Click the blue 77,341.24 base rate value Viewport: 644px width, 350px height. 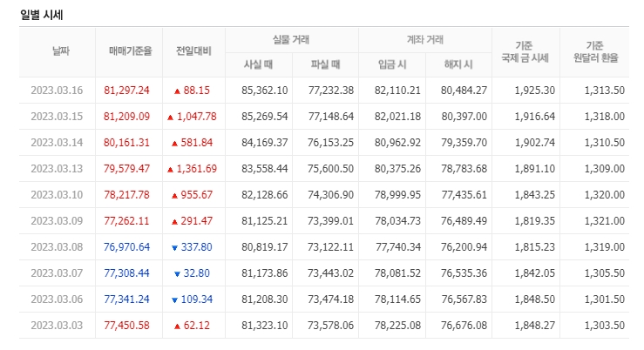coord(126,300)
